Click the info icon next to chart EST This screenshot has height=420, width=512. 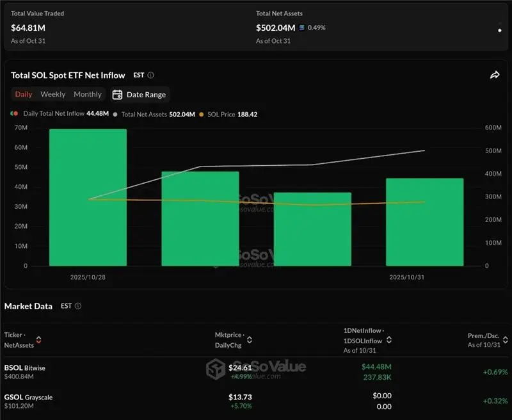click(x=151, y=75)
